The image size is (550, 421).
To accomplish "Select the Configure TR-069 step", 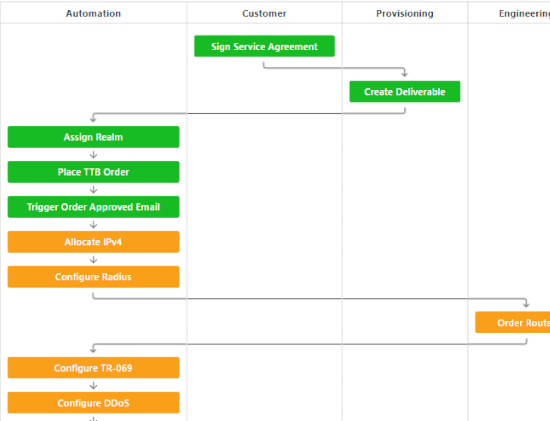I will pos(93,368).
